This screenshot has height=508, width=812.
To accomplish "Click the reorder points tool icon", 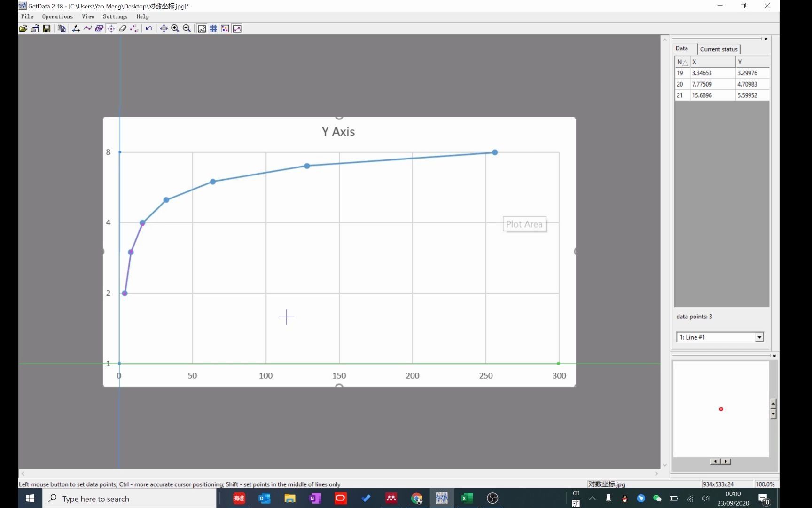I will [134, 29].
